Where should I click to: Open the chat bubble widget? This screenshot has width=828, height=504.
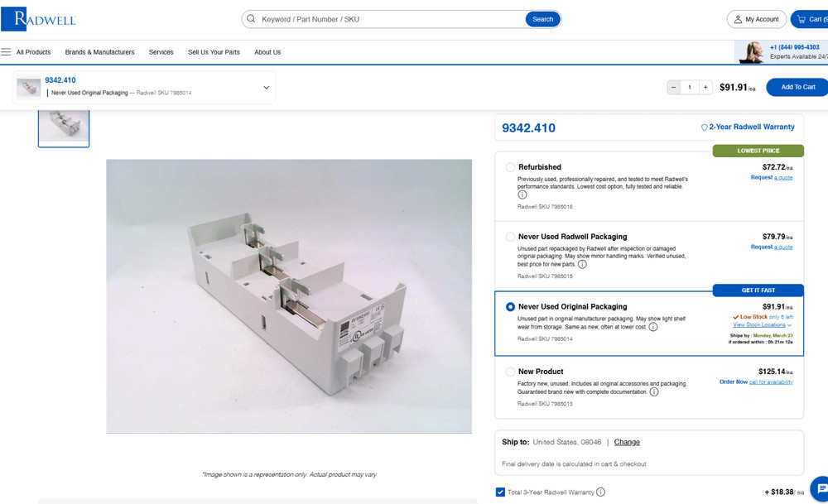point(821,489)
